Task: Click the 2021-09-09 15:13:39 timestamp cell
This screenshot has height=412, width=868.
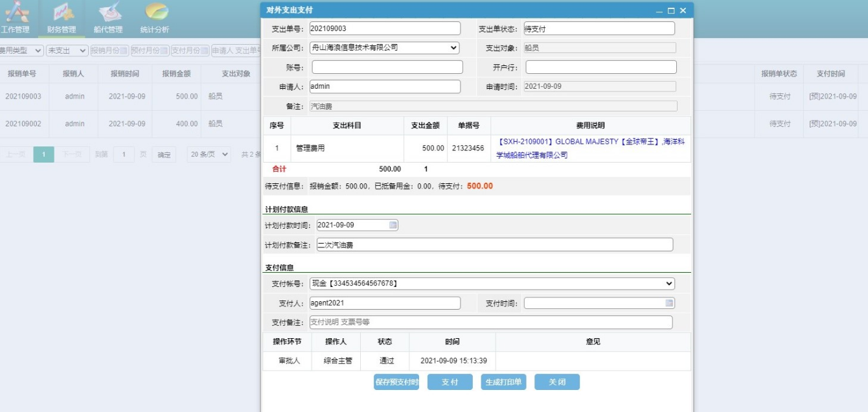Action: pyautogui.click(x=453, y=361)
